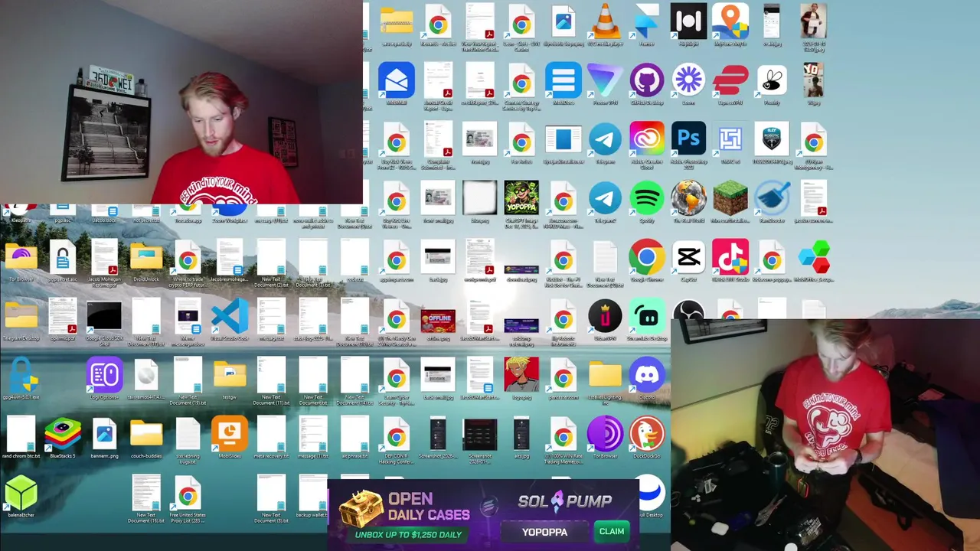Image resolution: width=980 pixels, height=551 pixels.
Task: Open the Highlight app shortcut
Action: [688, 21]
